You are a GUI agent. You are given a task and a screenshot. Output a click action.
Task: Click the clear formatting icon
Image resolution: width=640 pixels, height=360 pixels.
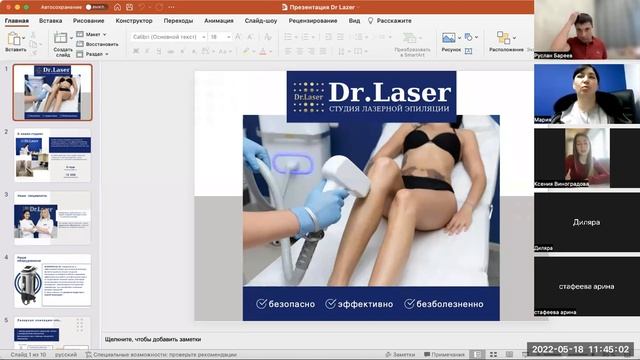click(x=268, y=37)
